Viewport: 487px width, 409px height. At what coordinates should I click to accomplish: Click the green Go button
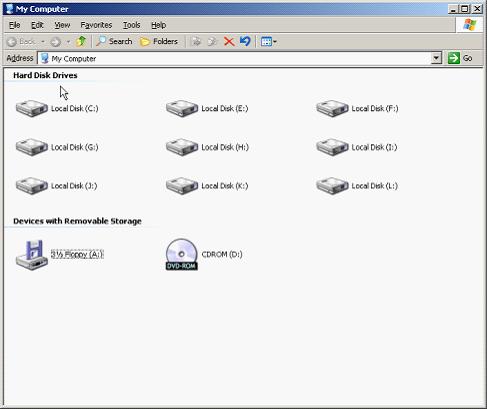point(460,58)
